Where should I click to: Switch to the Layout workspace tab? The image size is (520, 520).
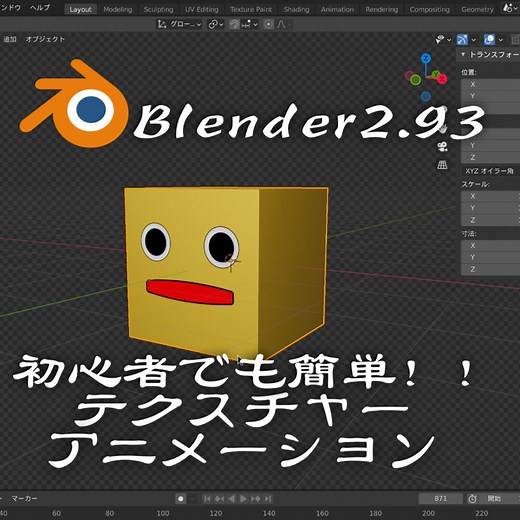(80, 9)
